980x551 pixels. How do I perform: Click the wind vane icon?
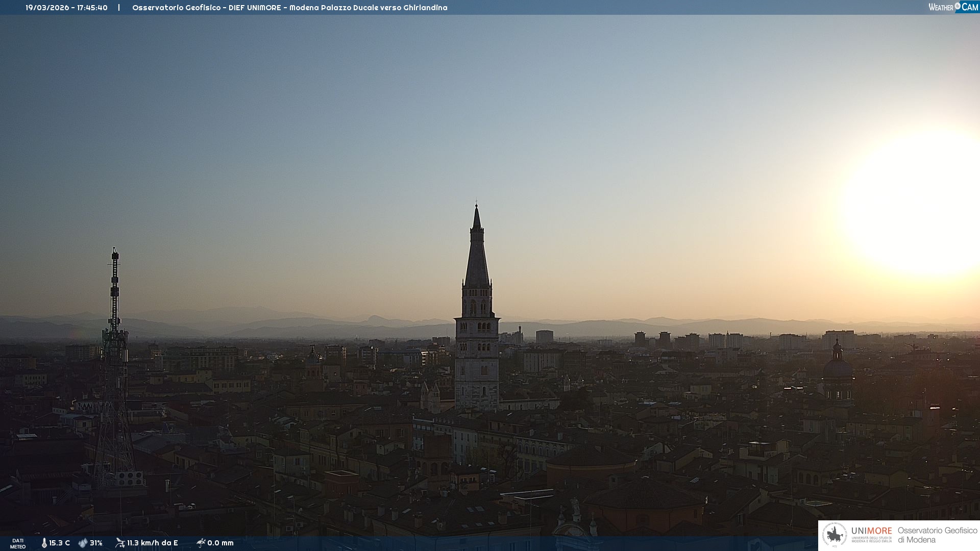[120, 543]
